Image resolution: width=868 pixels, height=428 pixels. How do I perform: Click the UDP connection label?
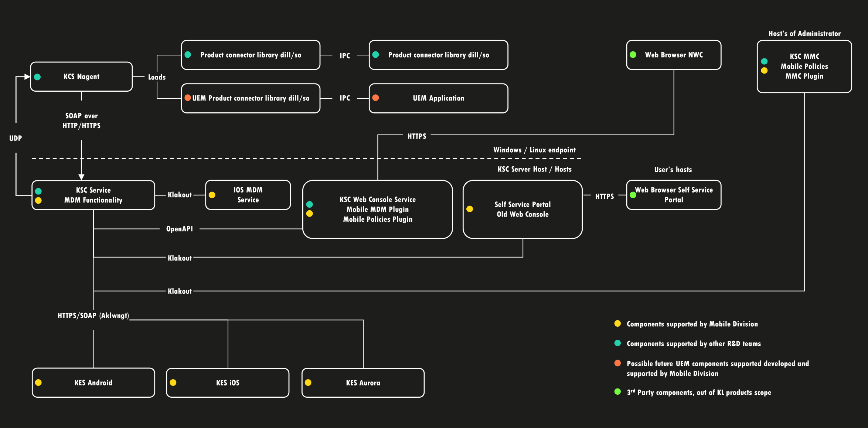16,138
